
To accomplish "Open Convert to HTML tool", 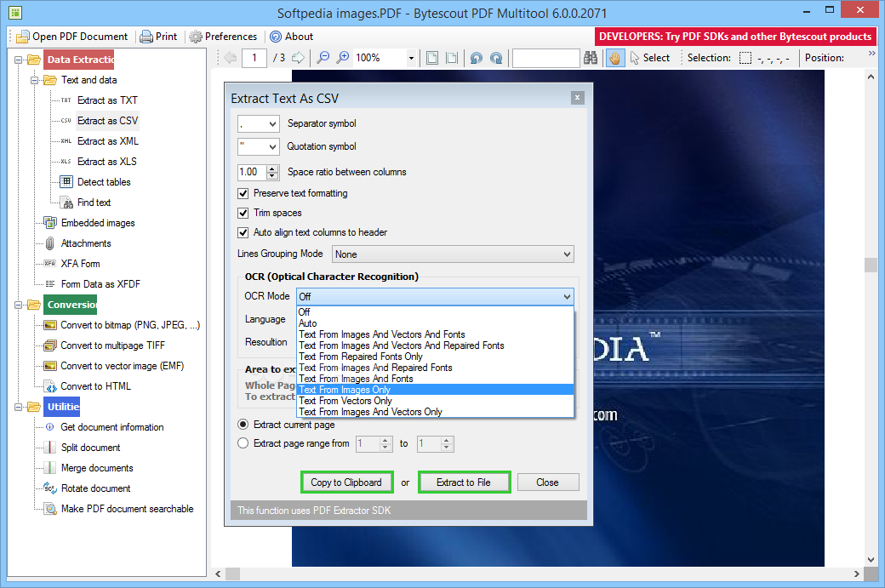I will tap(95, 386).
